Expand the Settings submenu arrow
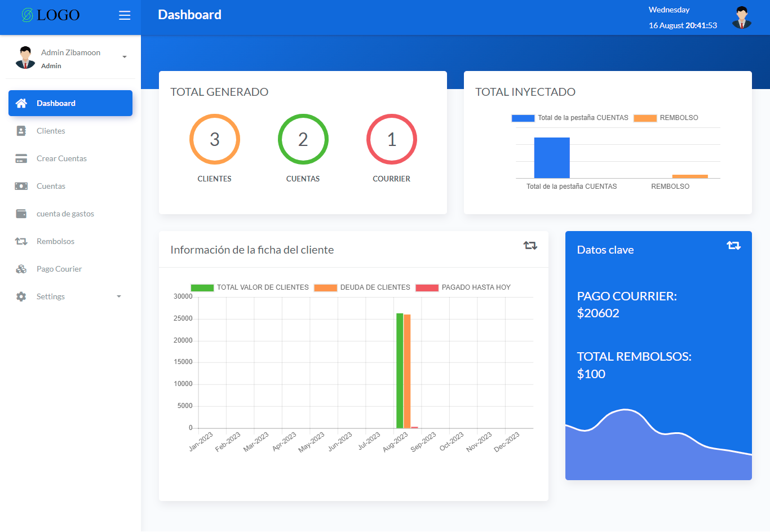This screenshot has height=532, width=770. click(x=119, y=296)
